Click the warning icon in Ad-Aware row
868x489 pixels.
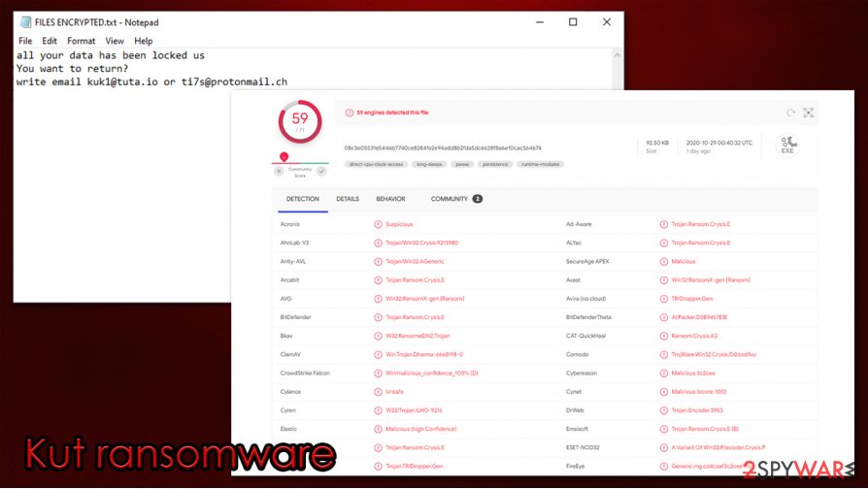click(x=664, y=224)
